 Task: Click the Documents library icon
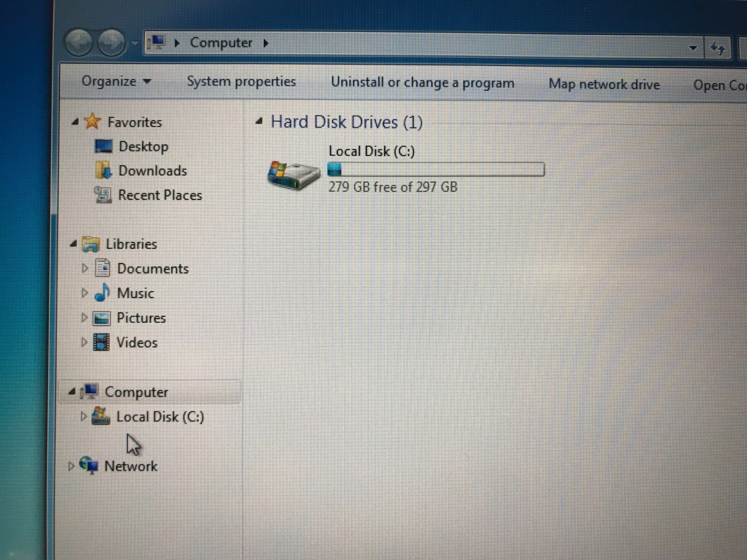point(102,268)
